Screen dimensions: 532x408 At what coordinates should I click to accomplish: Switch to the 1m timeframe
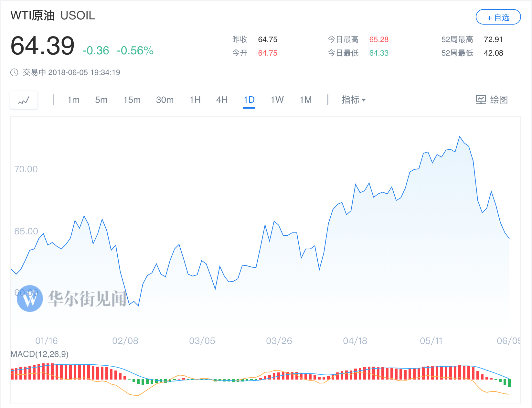[x=73, y=100]
